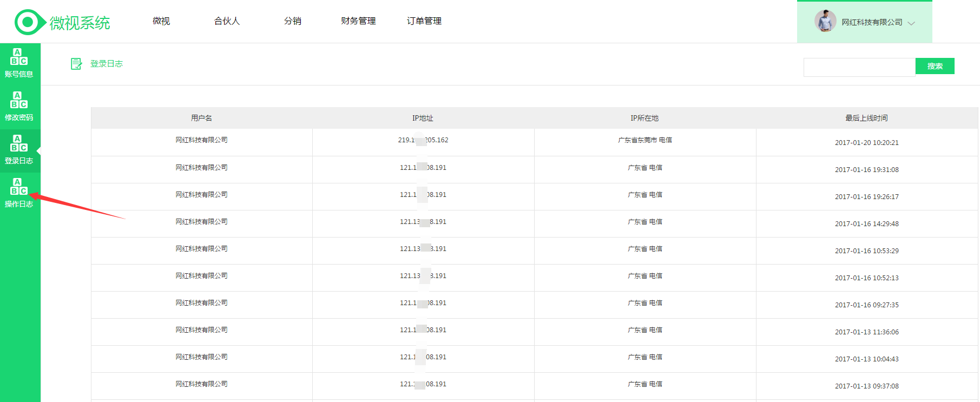Click the 微视系统 title text
980x402 pixels.
(x=80, y=23)
